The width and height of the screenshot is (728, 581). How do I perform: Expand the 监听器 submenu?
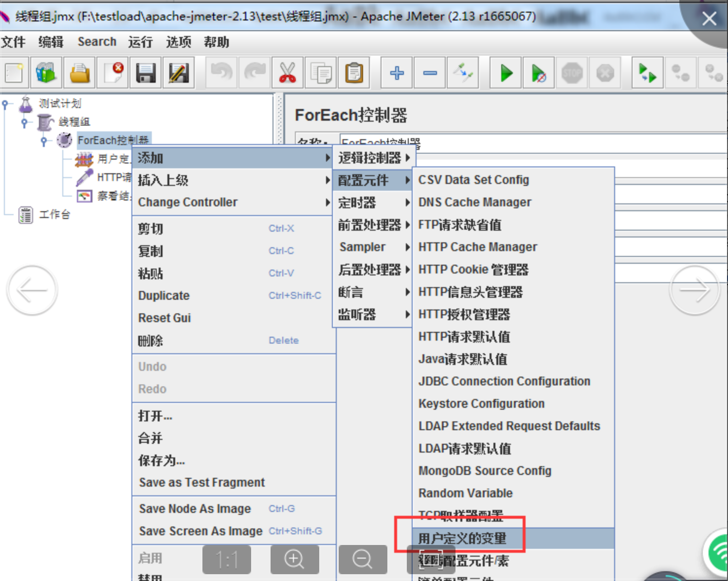373,314
